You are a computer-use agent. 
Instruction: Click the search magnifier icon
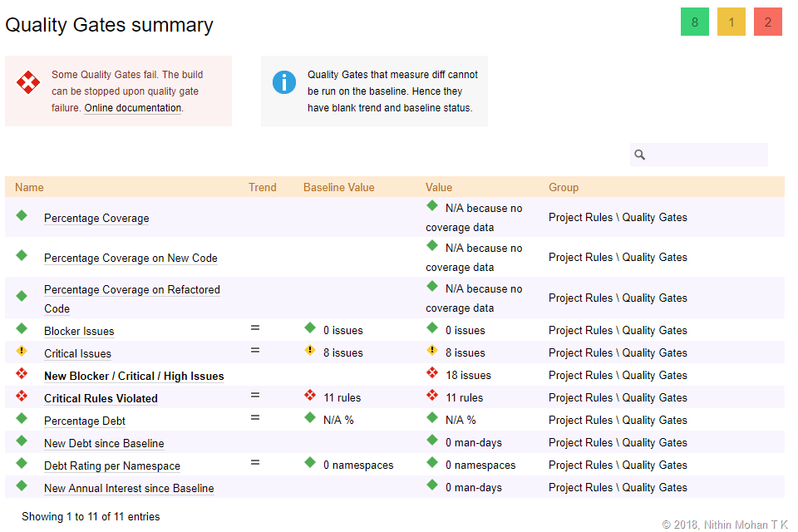(639, 155)
